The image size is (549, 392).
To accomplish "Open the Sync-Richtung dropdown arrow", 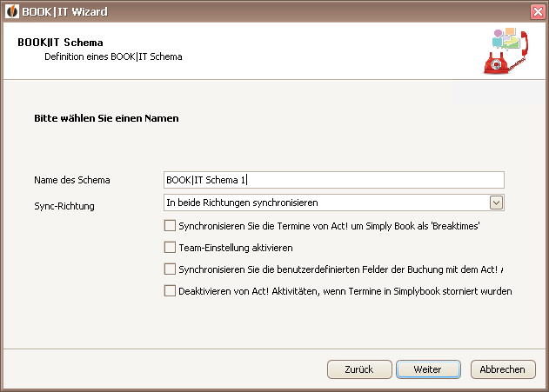I will click(x=496, y=203).
